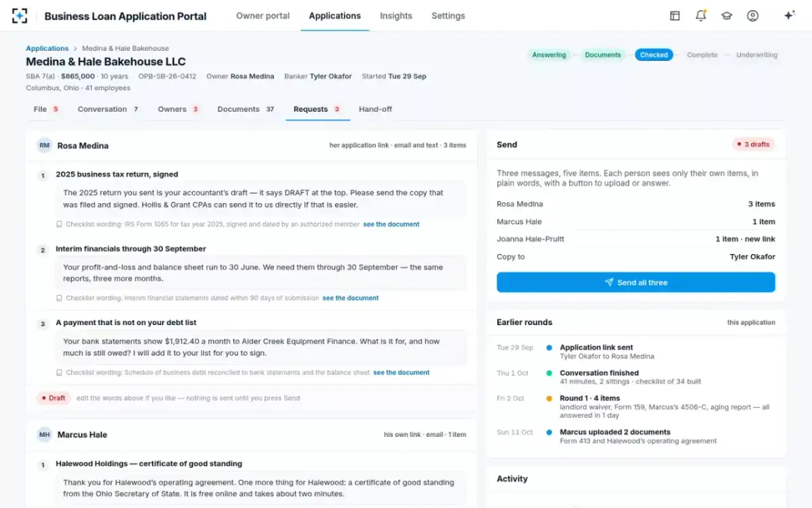Open the 'Application link sent' history entry
The image size is (812, 508).
pos(636,352)
